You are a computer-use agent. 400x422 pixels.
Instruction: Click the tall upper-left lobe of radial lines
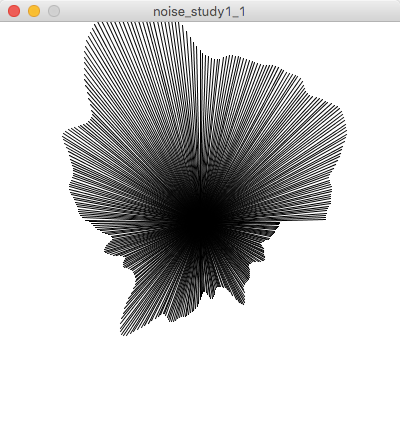pos(133,73)
